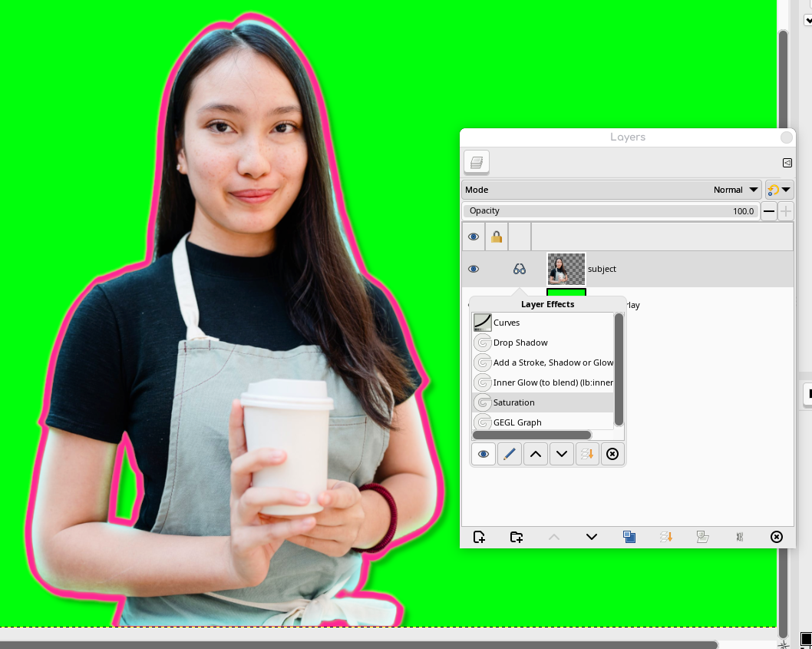
Task: Click the GEGL Graph effect icon
Action: tap(482, 422)
